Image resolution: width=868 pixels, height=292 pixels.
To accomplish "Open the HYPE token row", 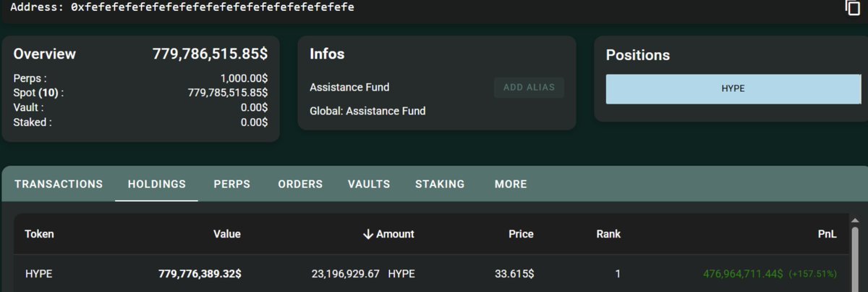I will click(431, 274).
